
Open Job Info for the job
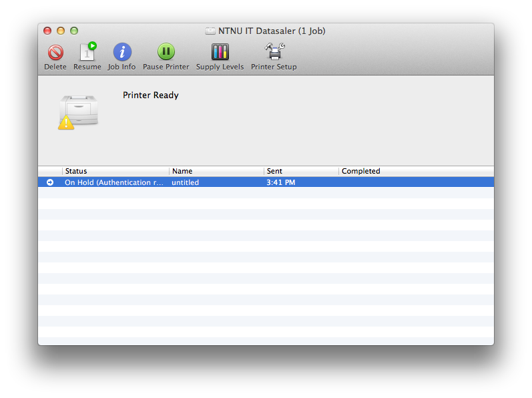(x=121, y=57)
